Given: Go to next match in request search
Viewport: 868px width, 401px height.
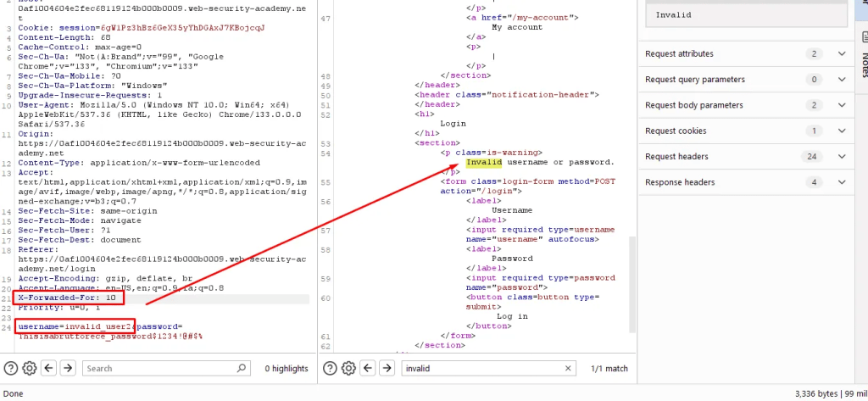Looking at the screenshot, I should (x=69, y=368).
